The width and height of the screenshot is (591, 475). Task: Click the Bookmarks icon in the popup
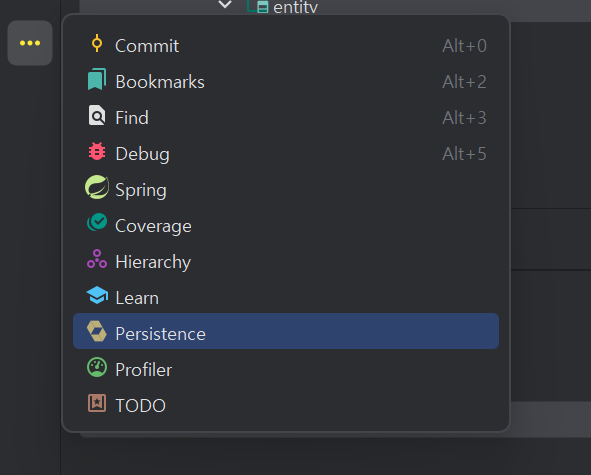[97, 79]
